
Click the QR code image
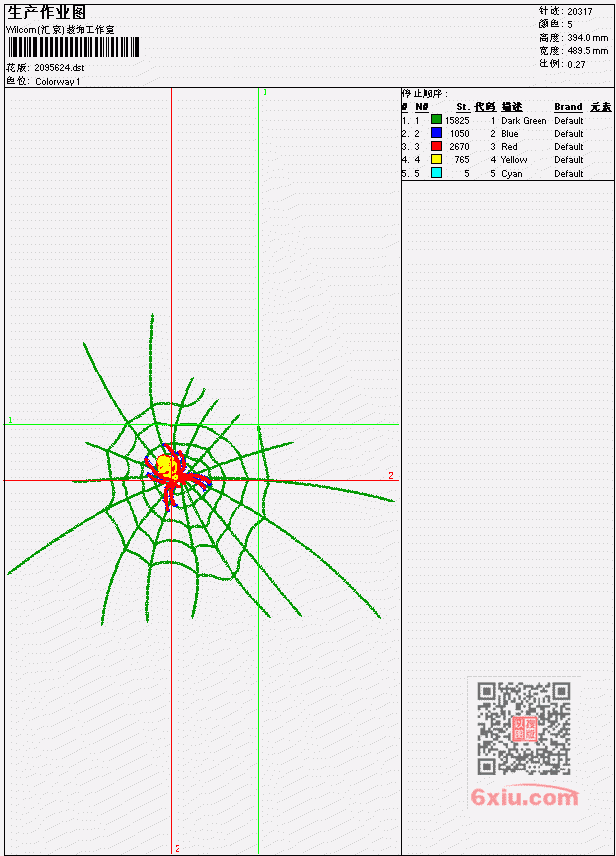pyautogui.click(x=524, y=729)
